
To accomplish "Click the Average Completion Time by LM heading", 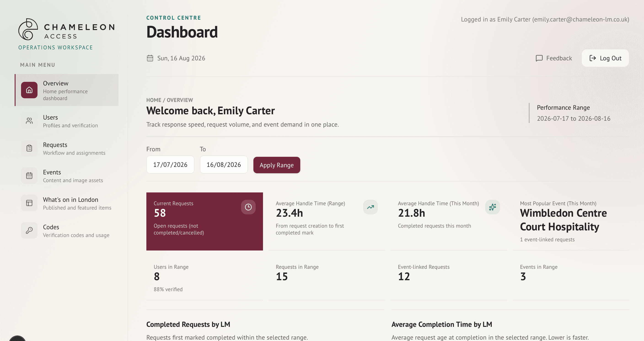I will coord(442,324).
